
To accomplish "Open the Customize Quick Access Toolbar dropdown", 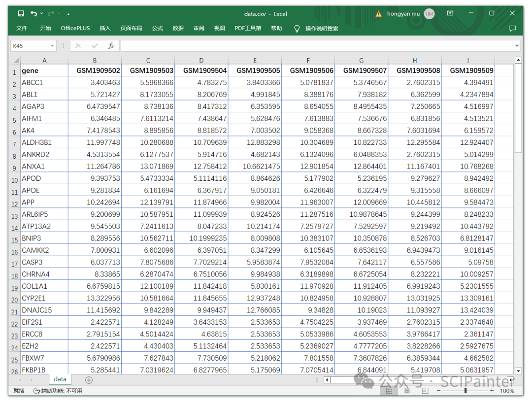I will 68,14.
